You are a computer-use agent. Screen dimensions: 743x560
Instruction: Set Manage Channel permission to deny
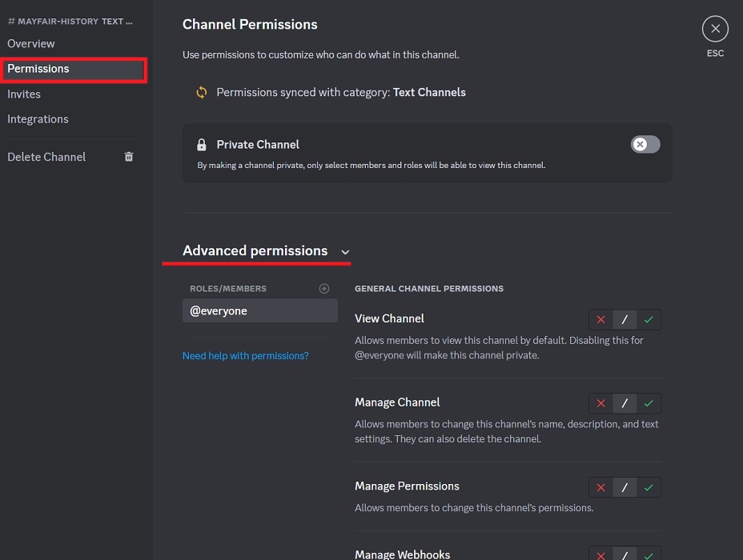600,403
